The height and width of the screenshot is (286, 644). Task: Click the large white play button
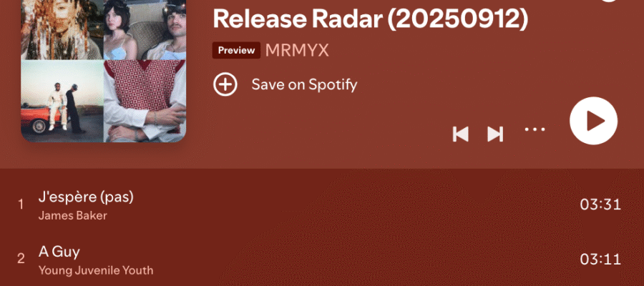(593, 121)
